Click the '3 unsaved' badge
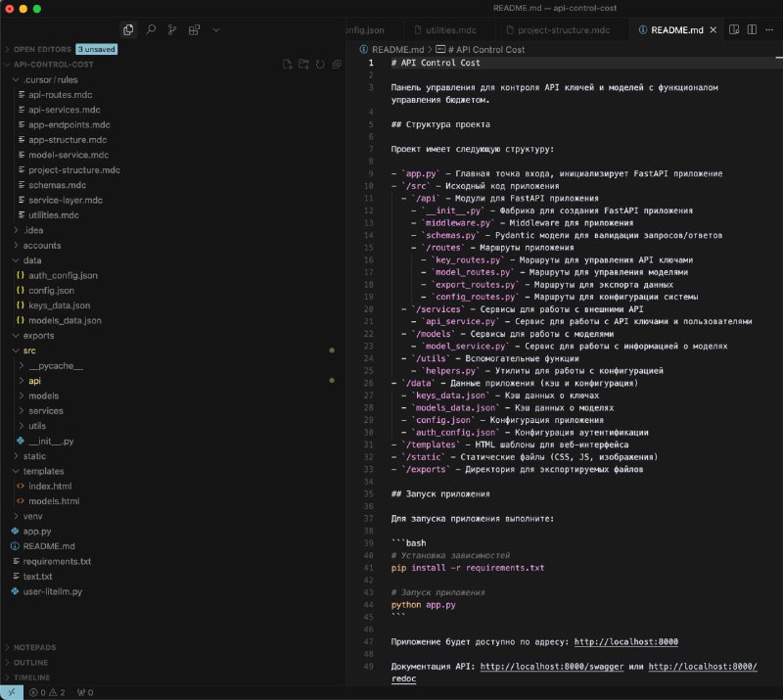 [96, 49]
